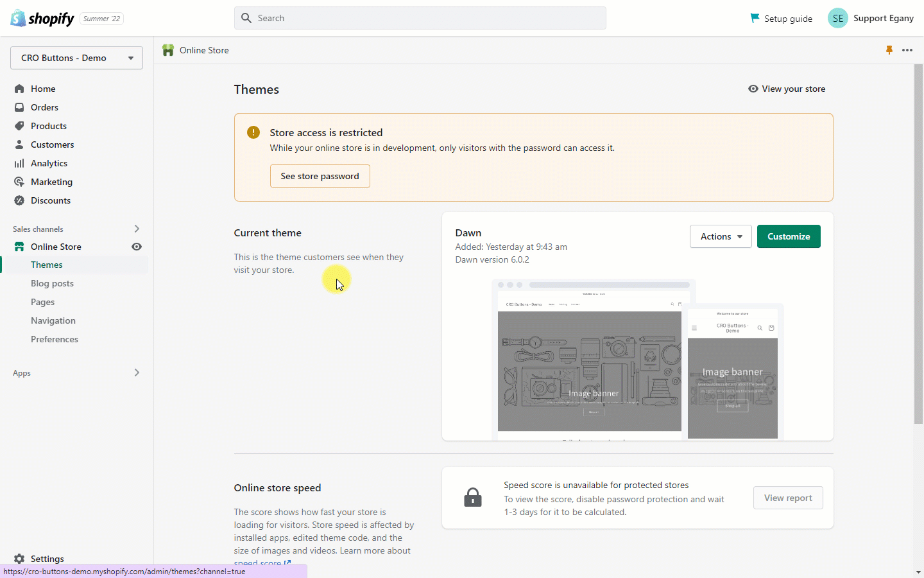
Task: Click the page vertical scrollbar
Action: (x=919, y=244)
